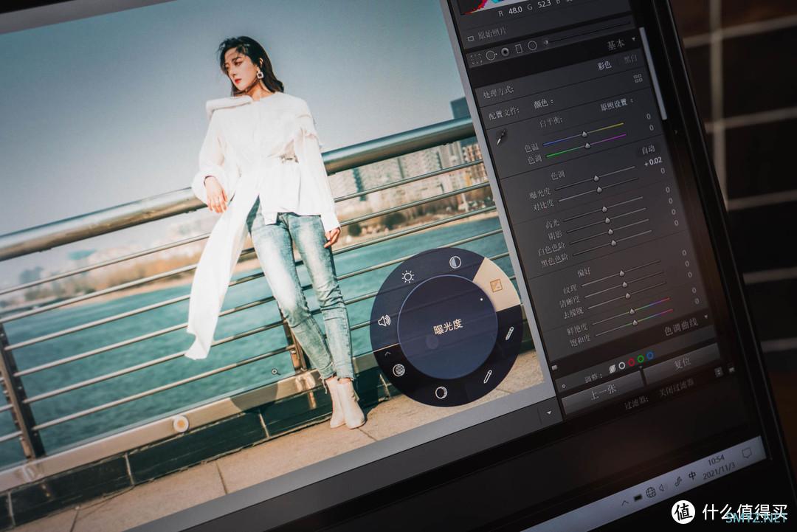
Task: Click the 白色色阶 slider handle
Action: pyautogui.click(x=610, y=232)
